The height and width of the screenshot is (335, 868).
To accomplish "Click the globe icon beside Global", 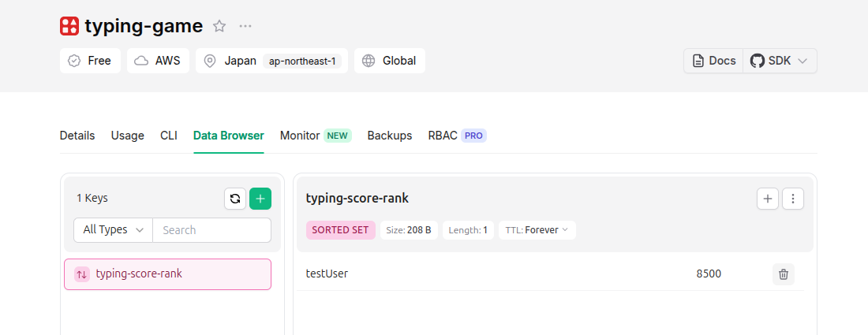I will [x=369, y=61].
